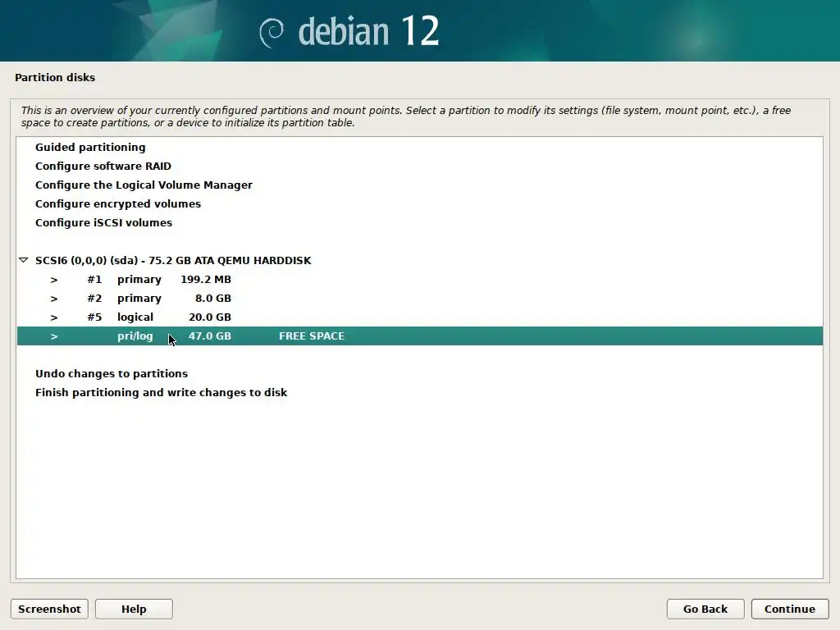Click the Screenshot button

coord(49,609)
